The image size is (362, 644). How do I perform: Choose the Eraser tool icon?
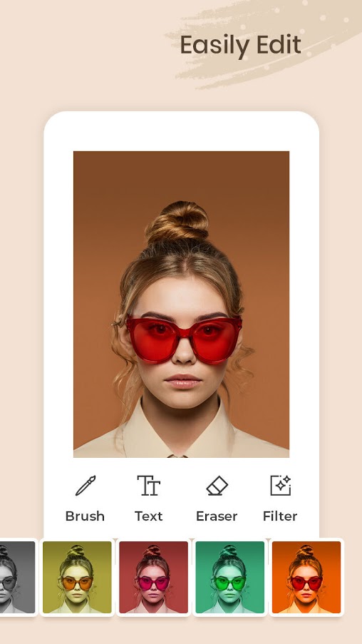tap(217, 486)
